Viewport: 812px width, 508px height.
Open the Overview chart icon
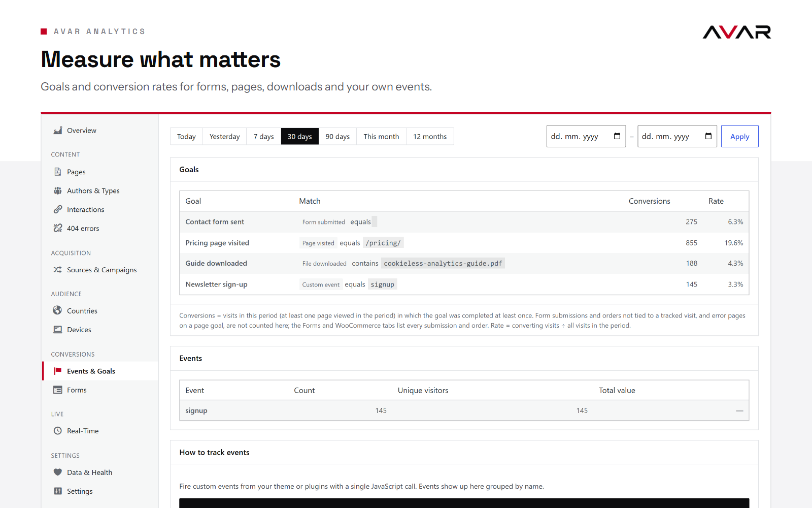(58, 131)
